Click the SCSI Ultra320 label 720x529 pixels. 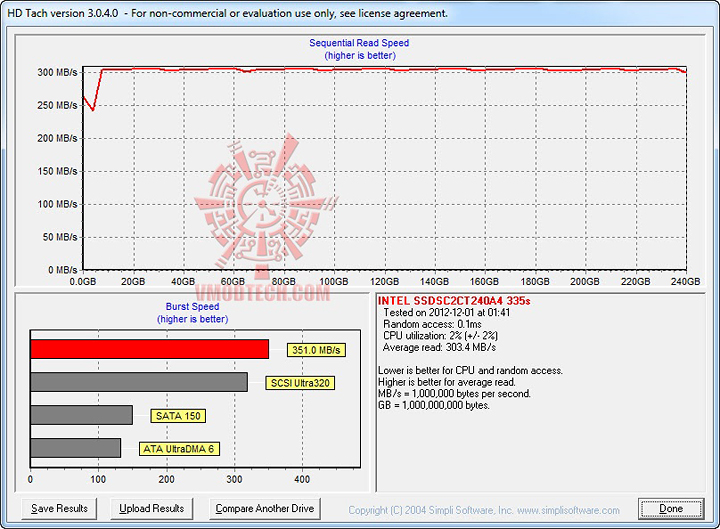pyautogui.click(x=300, y=383)
